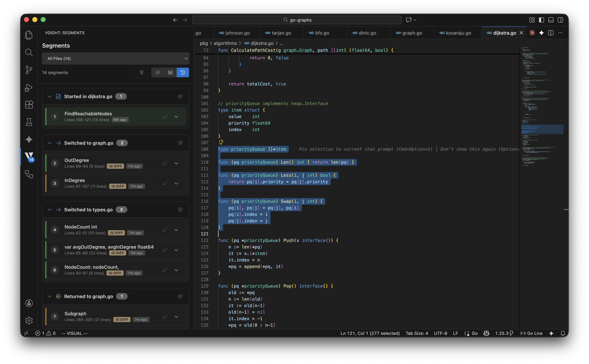Switch to the kosaraju.go tab
Viewport: 589px width, 364px height.
[x=458, y=33]
